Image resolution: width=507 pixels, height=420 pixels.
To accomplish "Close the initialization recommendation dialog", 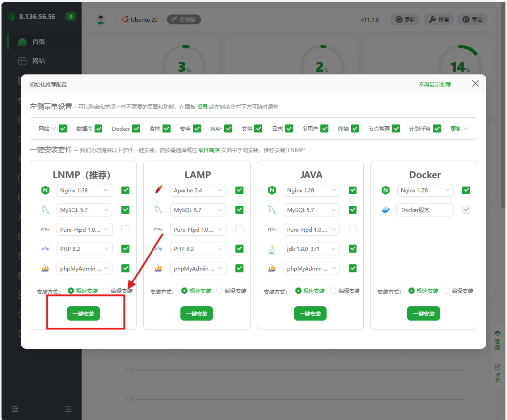I will pos(475,84).
